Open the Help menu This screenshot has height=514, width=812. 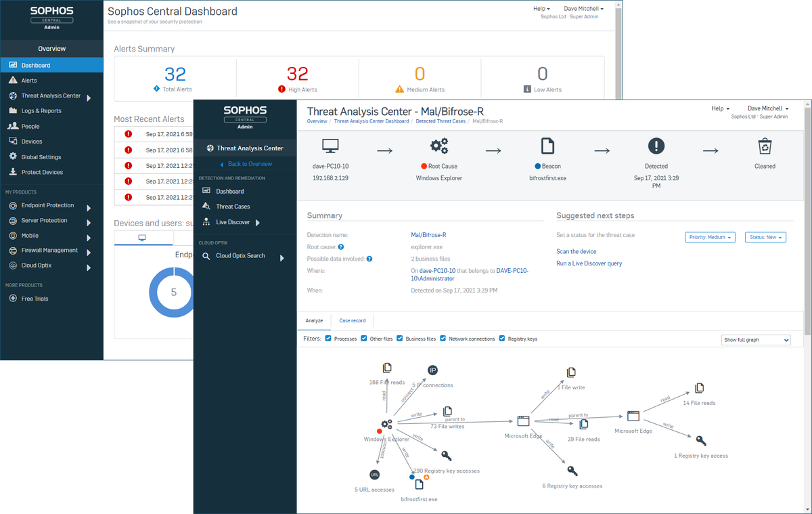(x=720, y=108)
